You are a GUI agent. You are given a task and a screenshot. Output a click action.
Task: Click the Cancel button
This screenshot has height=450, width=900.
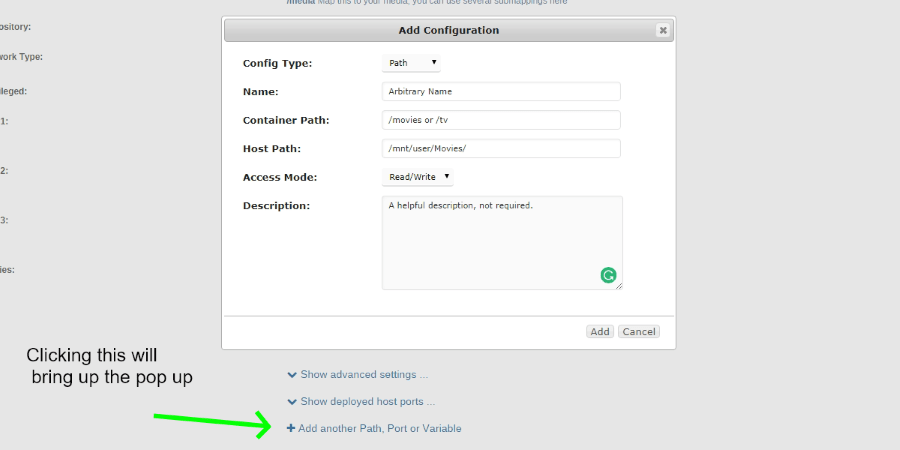pos(639,332)
